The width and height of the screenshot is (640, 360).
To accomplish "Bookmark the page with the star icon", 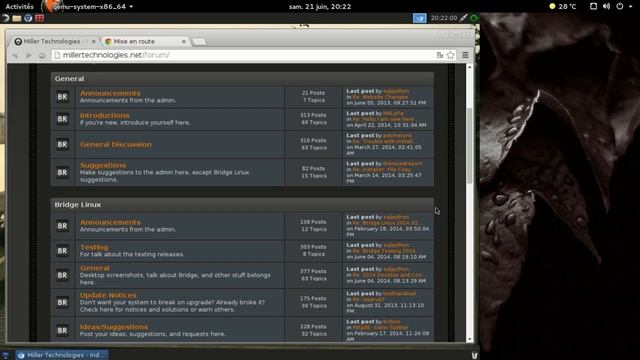I will point(451,55).
